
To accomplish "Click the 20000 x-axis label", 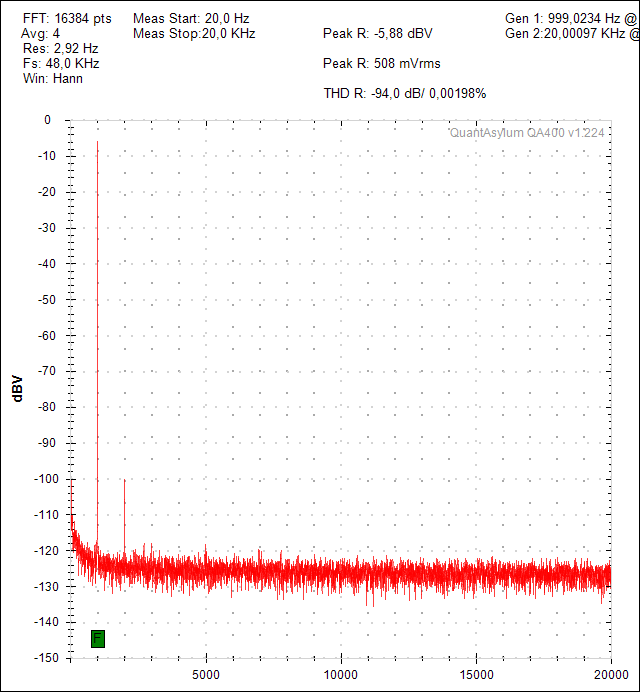I will (611, 675).
